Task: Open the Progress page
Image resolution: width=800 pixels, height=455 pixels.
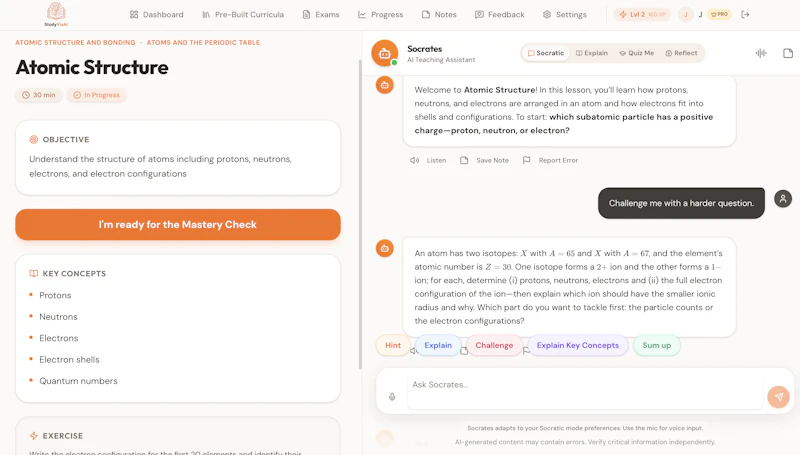Action: pos(381,14)
